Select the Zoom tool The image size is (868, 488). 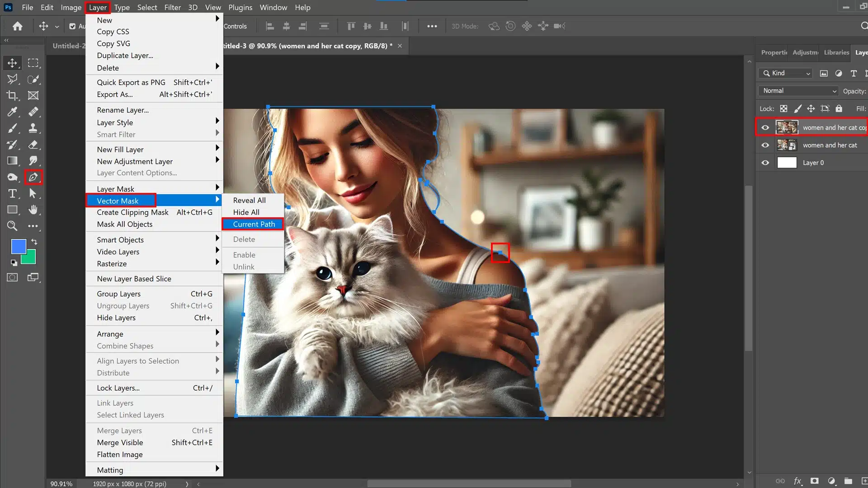pos(12,226)
